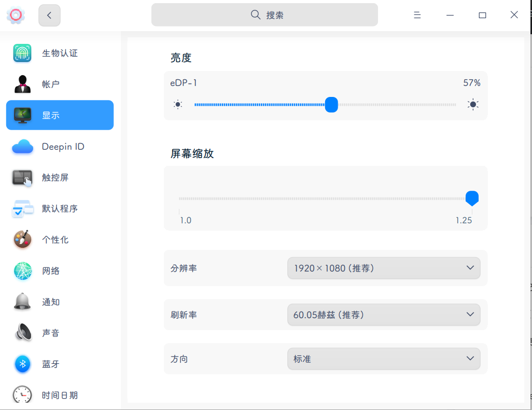
Task: Click the notification bell icon
Action: (x=22, y=302)
